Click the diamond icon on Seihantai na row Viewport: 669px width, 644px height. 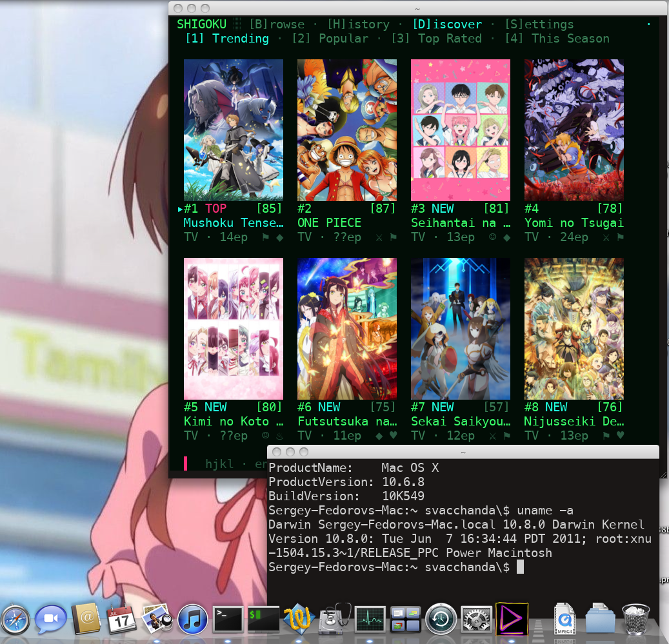(507, 237)
